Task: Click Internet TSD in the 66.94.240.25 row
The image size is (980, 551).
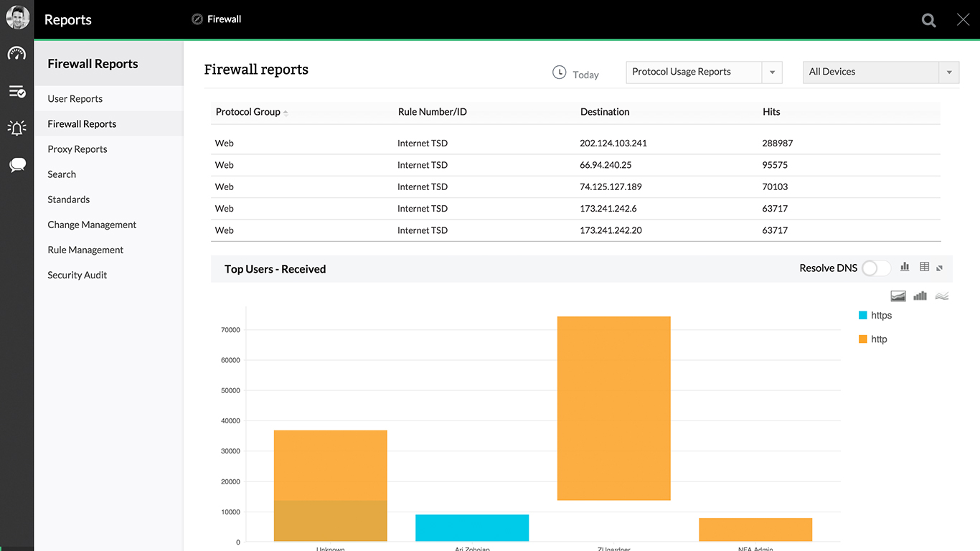Action: coord(423,165)
